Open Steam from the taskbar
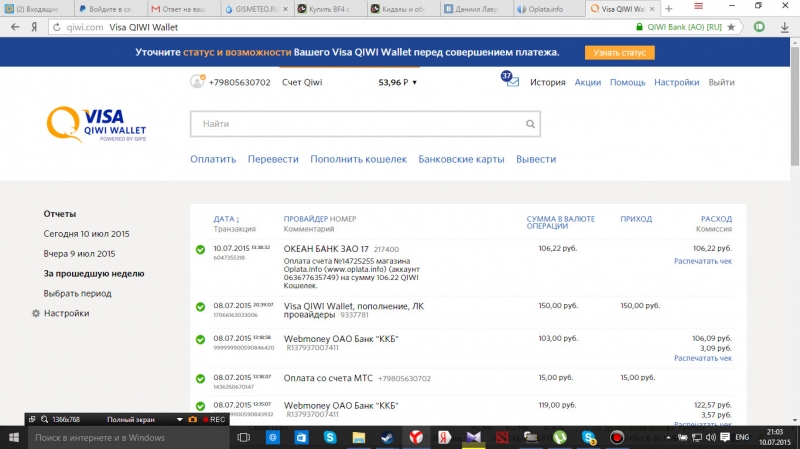 pyautogui.click(x=387, y=438)
